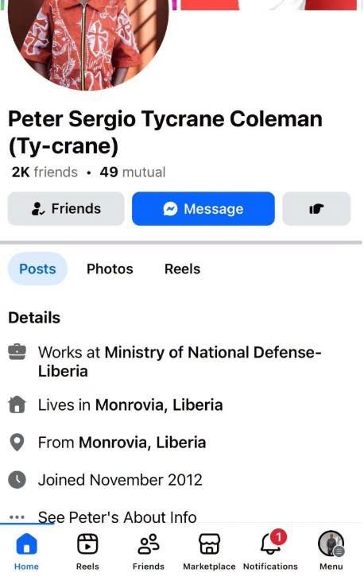Open the Notifications bell icon
The height and width of the screenshot is (588, 364).
271,543
